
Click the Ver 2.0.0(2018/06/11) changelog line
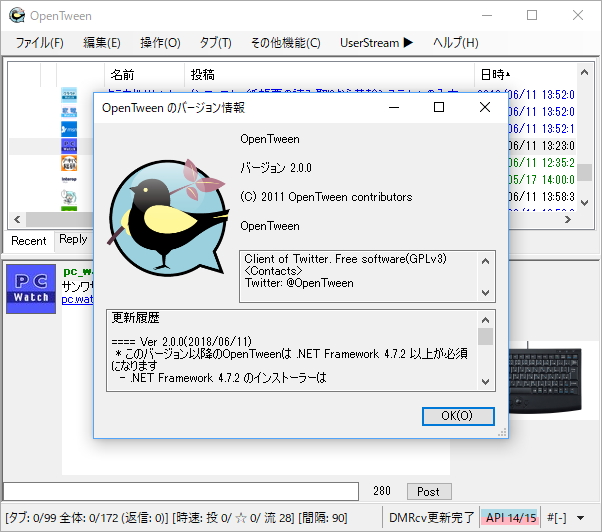point(182,341)
